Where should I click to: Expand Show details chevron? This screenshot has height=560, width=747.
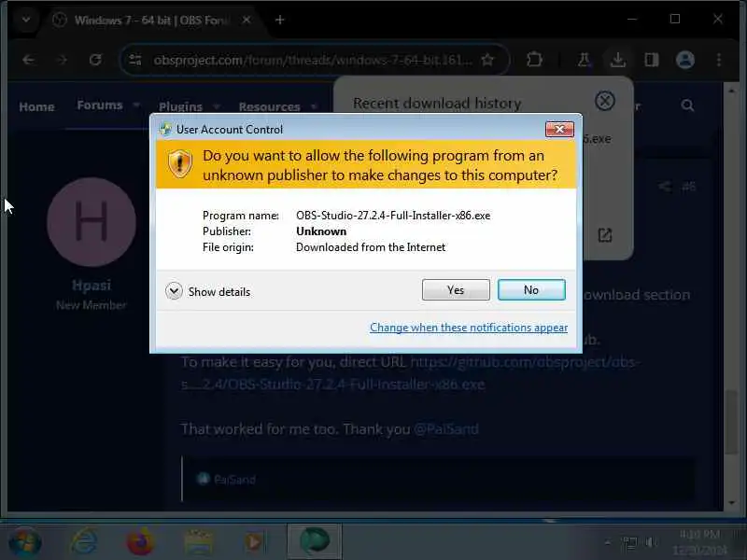[x=174, y=291]
